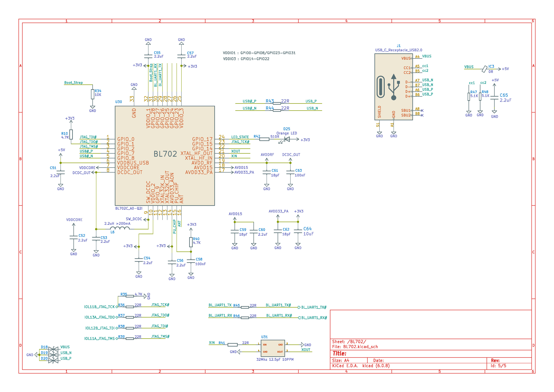This screenshot has height=392, width=554.
Task: Select the USB_C_Receptacle_USB2.0 value text
Action: click(x=399, y=50)
